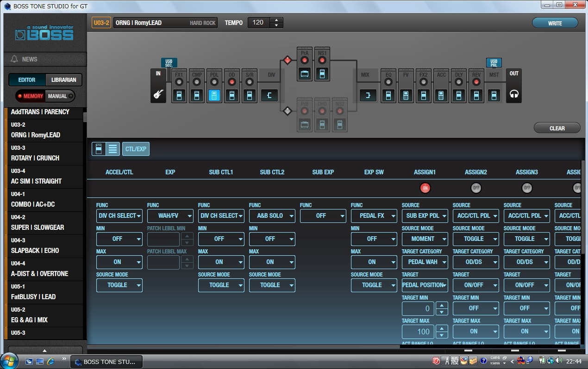The image size is (588, 369).
Task: Toggle the REV on/off knob
Action: coord(476,82)
